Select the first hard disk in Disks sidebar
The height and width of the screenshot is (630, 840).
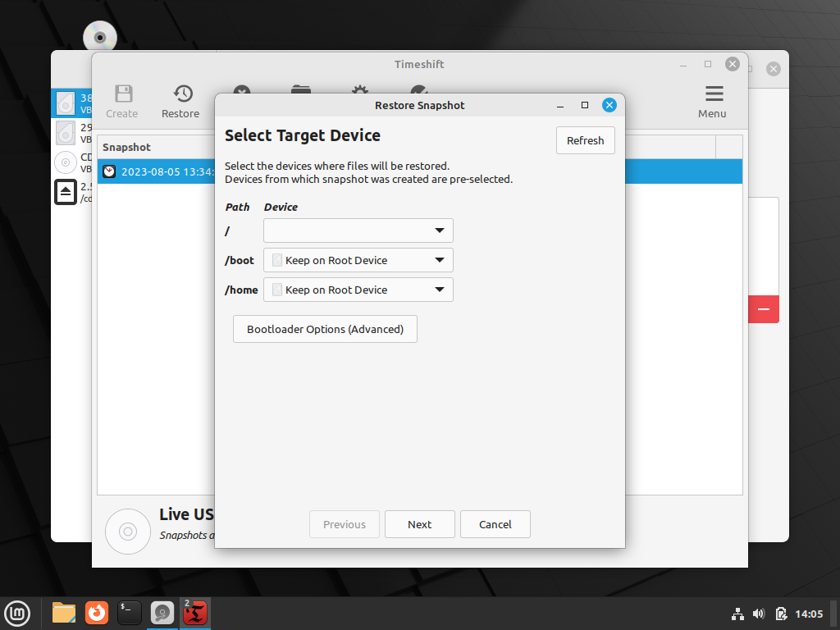click(x=72, y=103)
